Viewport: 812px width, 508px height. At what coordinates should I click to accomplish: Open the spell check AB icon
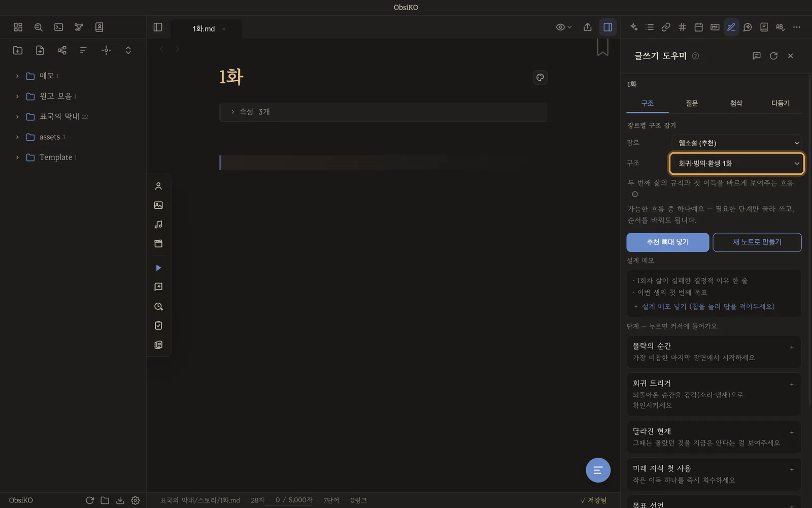tap(780, 27)
